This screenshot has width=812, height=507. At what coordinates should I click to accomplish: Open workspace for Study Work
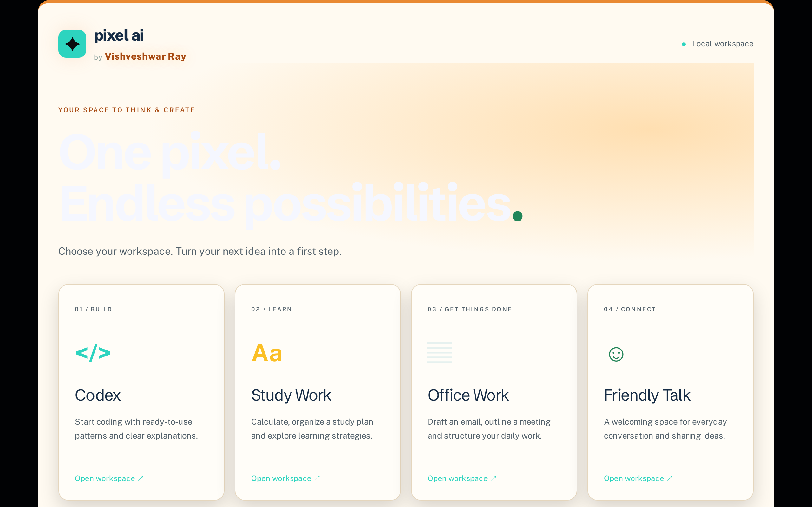[285, 478]
